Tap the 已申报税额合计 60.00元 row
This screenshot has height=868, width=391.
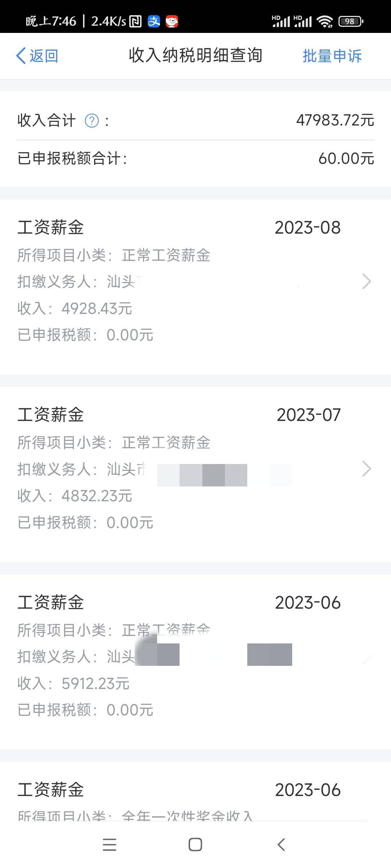coord(195,158)
